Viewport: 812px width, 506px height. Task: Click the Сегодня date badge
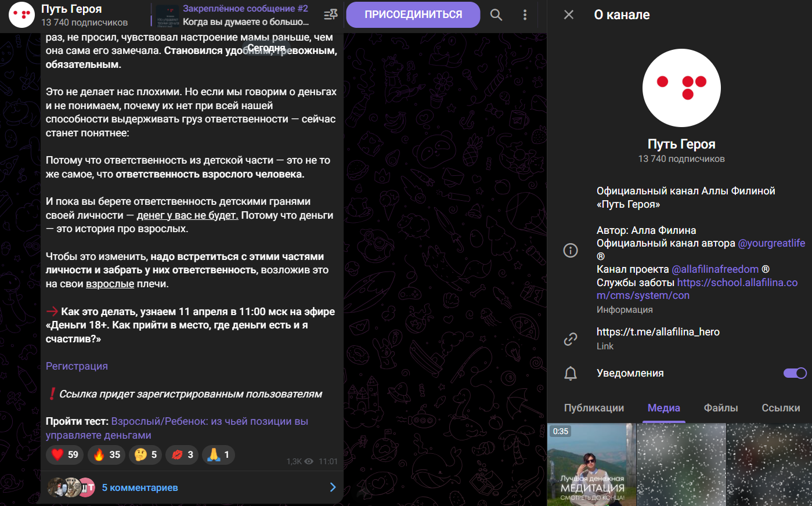tap(266, 48)
